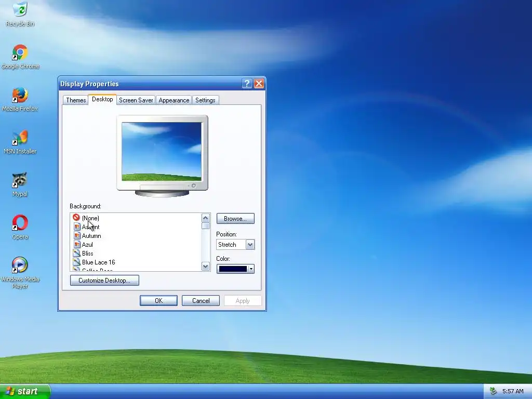Click the Azul background image icon
This screenshot has height=399, width=532.
coord(77,244)
